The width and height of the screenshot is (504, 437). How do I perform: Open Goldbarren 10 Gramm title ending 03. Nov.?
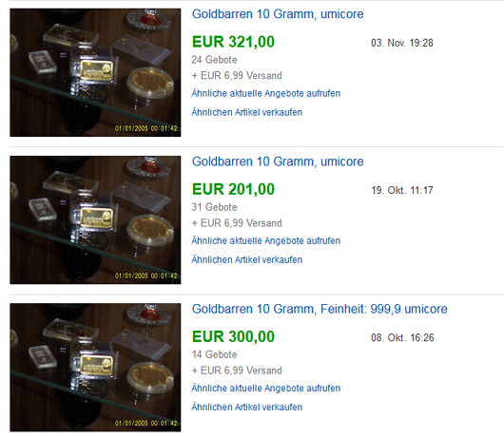click(278, 14)
